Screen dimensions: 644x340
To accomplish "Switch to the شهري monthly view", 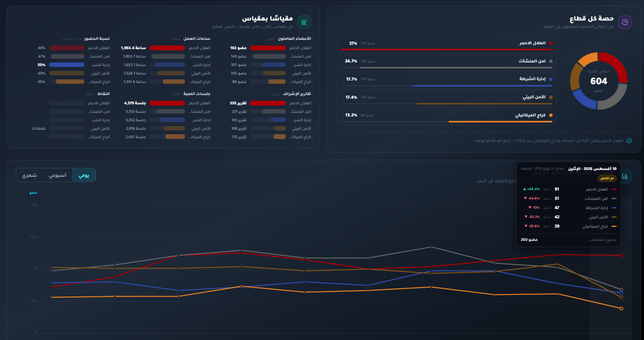I will tap(29, 175).
